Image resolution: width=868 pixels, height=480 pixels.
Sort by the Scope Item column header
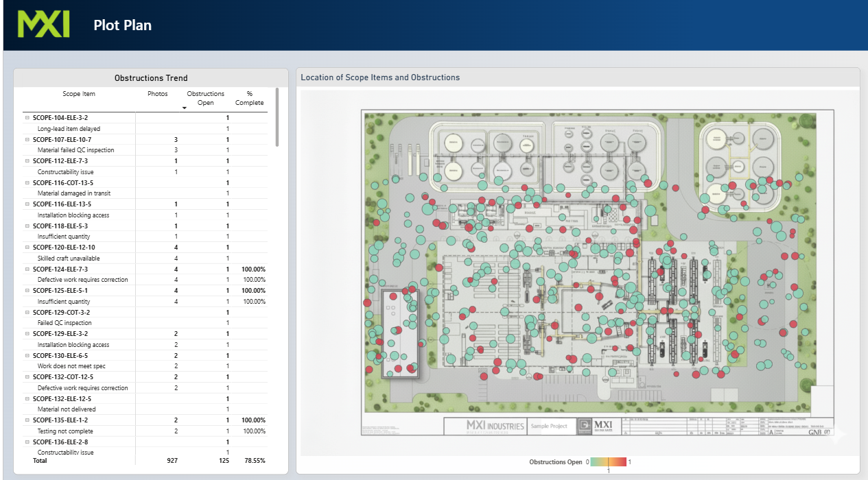[79, 94]
